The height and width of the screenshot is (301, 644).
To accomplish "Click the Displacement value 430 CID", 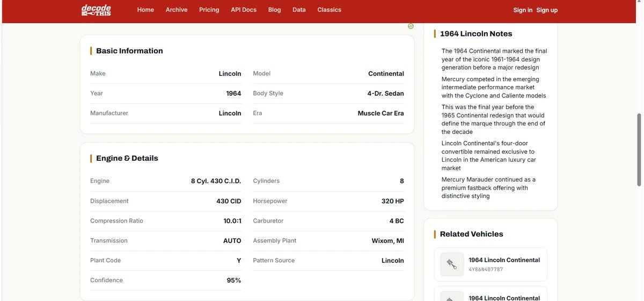I will pyautogui.click(x=229, y=201).
